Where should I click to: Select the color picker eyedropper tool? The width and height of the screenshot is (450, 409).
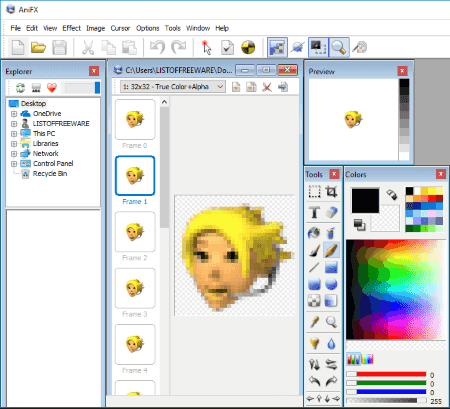314,322
